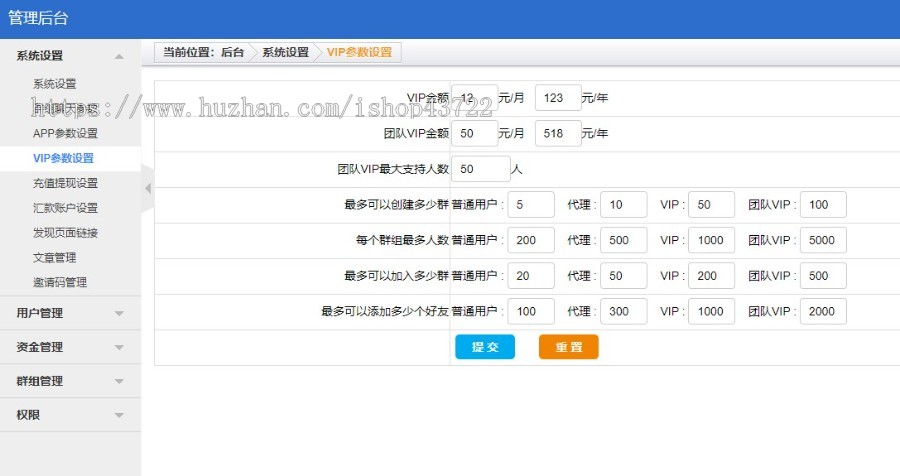Click 管理后台 header title
The image size is (900, 476).
coord(38,18)
